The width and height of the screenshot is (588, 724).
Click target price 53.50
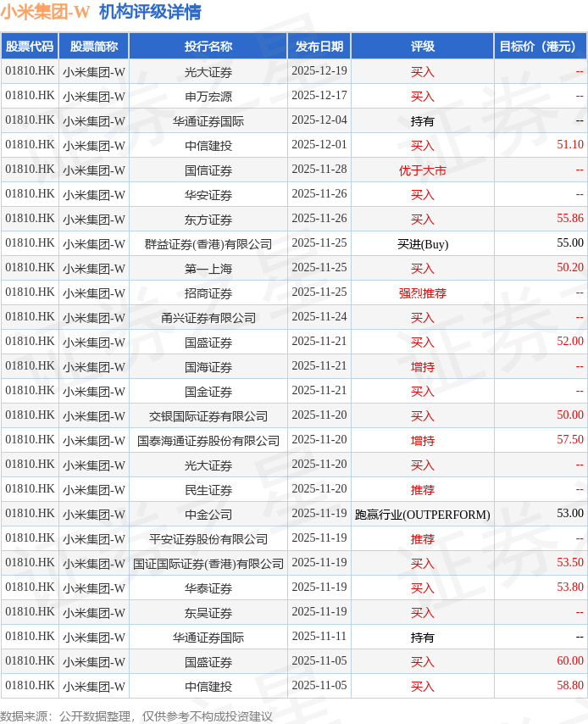(x=570, y=562)
